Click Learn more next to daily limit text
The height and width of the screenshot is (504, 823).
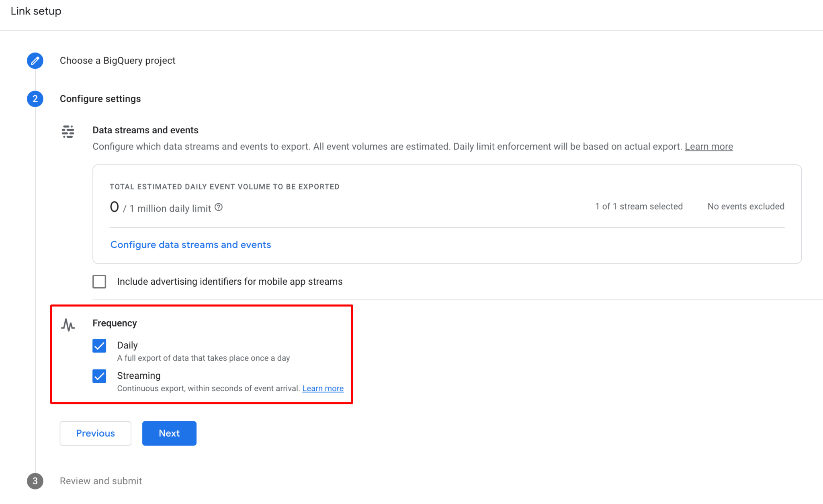708,147
